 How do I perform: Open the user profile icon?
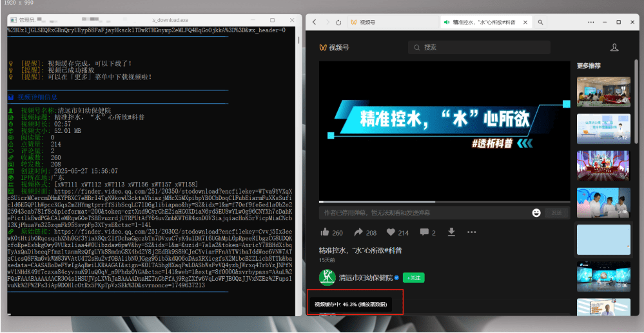614,47
